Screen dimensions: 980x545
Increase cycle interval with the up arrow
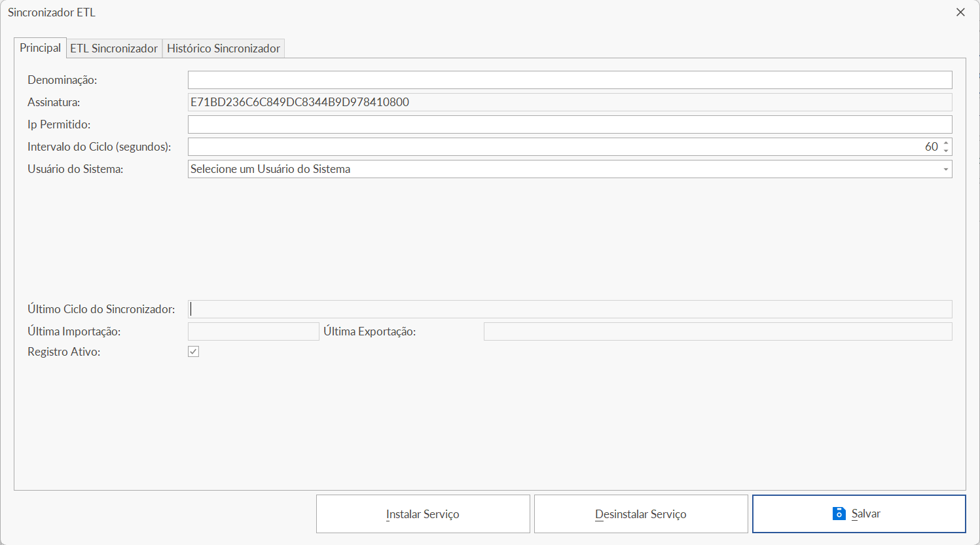[946, 143]
